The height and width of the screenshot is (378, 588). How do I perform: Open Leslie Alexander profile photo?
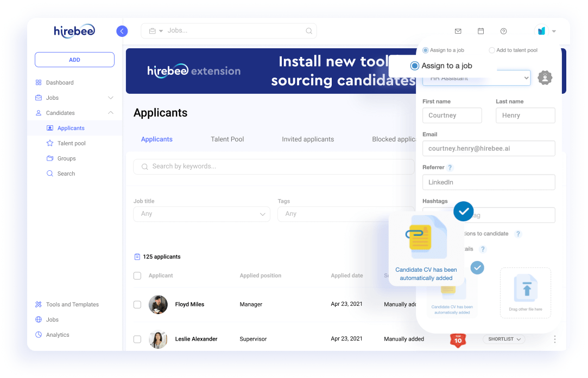click(158, 339)
